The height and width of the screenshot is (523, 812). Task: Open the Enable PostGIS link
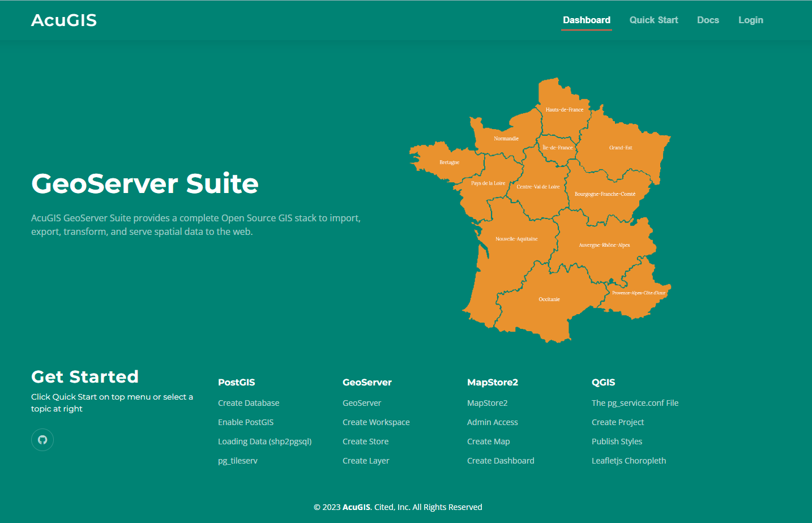pyautogui.click(x=246, y=422)
